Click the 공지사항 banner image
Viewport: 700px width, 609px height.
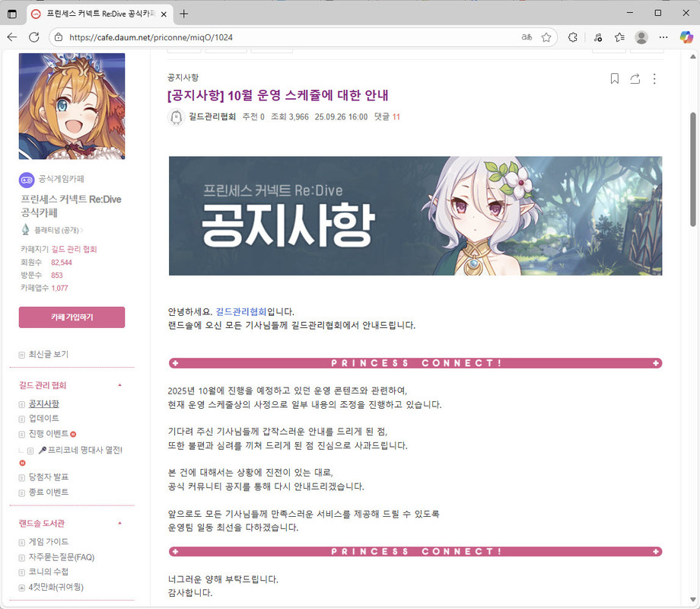tap(415, 215)
